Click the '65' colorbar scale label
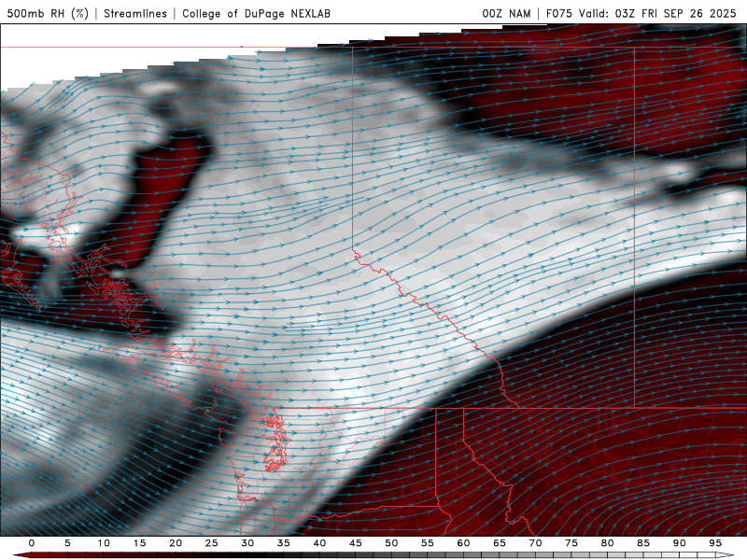 (x=500, y=543)
